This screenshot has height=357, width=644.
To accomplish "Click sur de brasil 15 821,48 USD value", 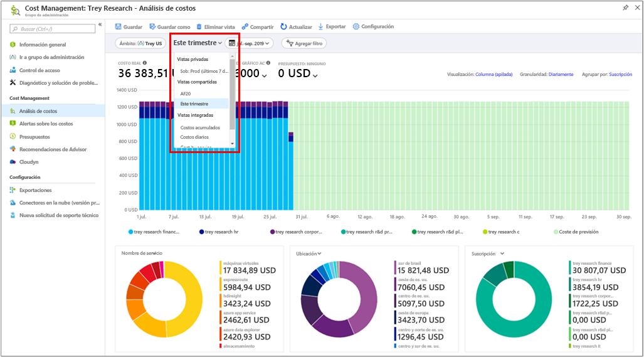I will pos(423,270).
